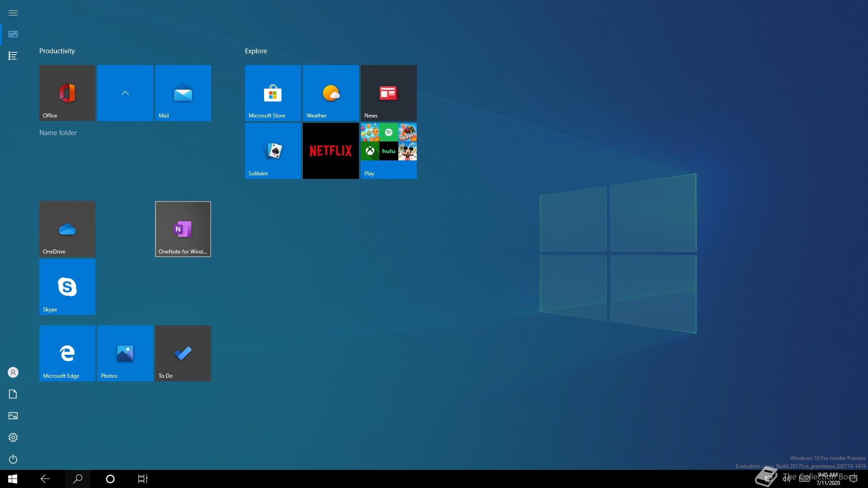868x488 pixels.
Task: Open the touch keyboard from tray
Action: 805,479
